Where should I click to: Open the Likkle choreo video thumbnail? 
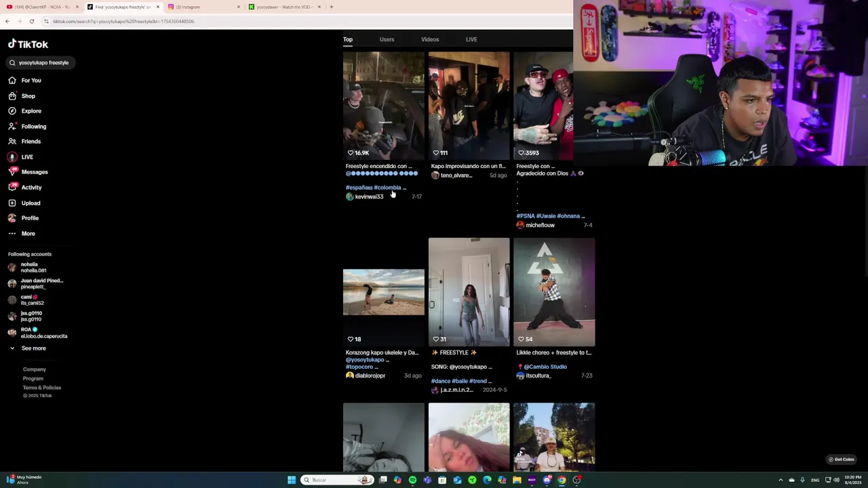(x=554, y=292)
